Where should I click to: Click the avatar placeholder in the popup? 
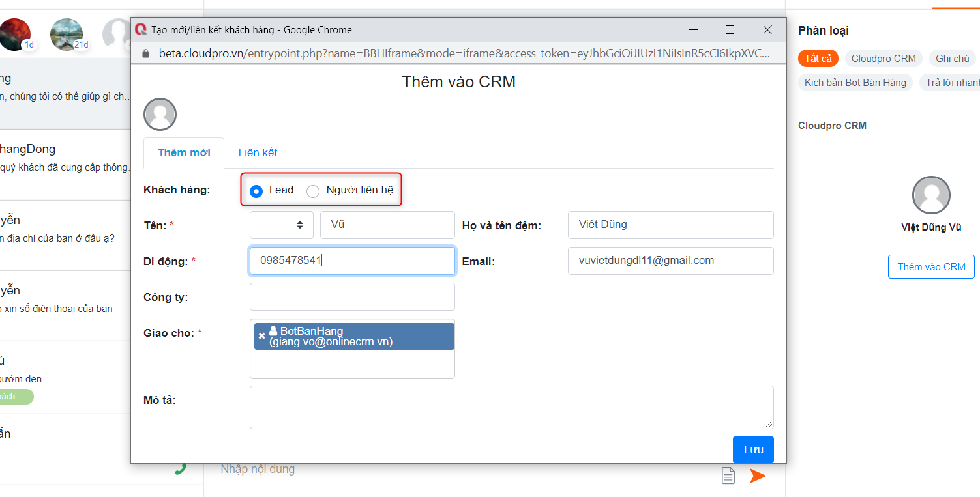point(160,115)
